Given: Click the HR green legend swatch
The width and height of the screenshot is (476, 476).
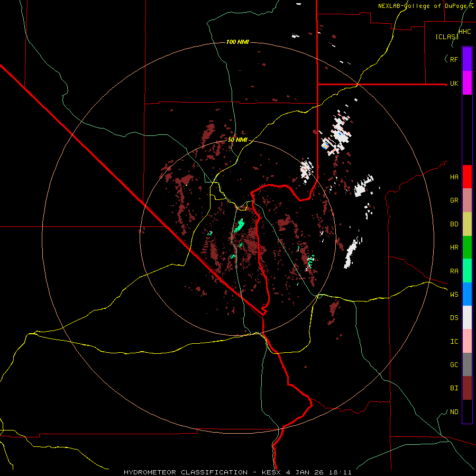Looking at the screenshot, I should coord(467,248).
